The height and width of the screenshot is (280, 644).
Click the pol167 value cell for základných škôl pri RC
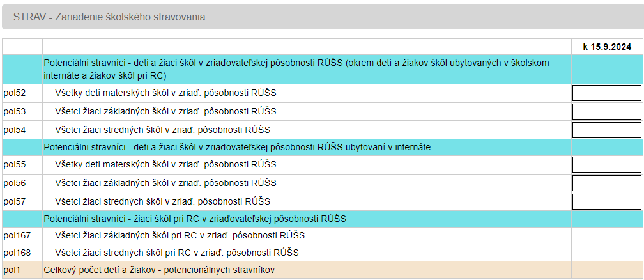coord(607,236)
